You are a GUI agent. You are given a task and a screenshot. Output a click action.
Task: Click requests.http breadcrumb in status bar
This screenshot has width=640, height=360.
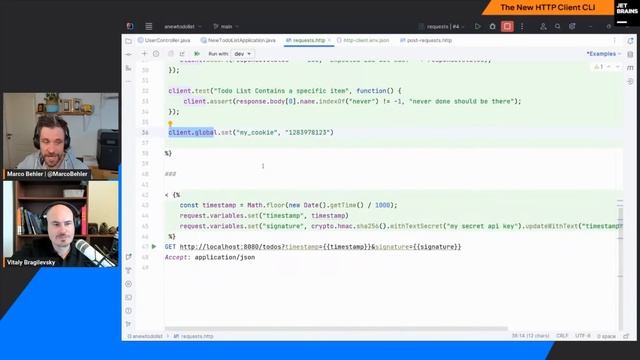[x=193, y=336]
